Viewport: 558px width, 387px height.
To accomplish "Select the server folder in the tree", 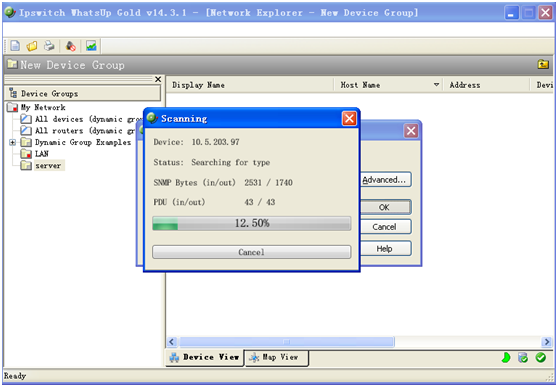I will pyautogui.click(x=48, y=166).
